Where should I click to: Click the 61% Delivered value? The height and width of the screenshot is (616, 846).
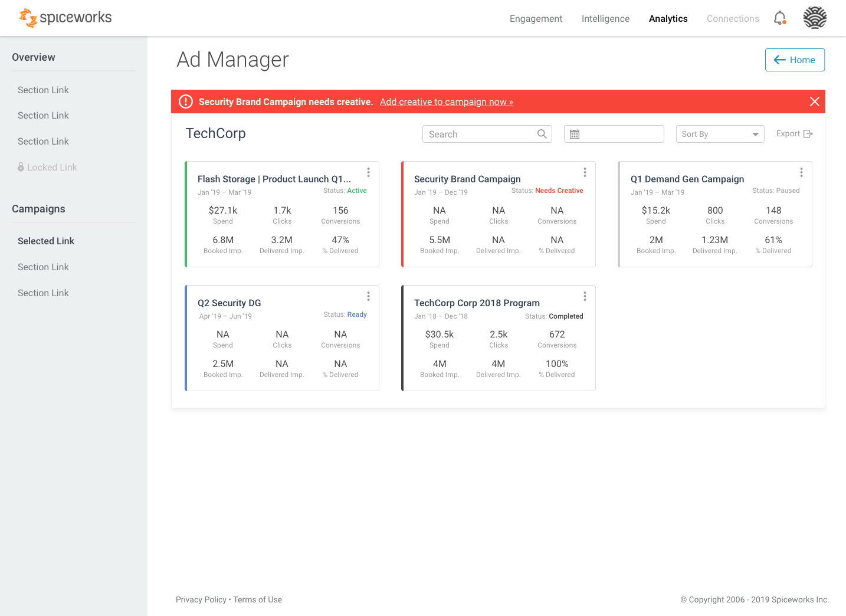point(773,240)
